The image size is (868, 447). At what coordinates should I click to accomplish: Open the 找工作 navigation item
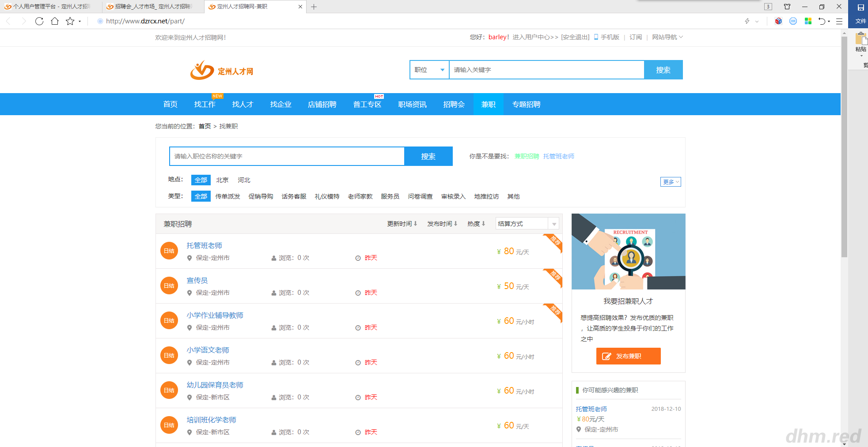[x=205, y=105]
